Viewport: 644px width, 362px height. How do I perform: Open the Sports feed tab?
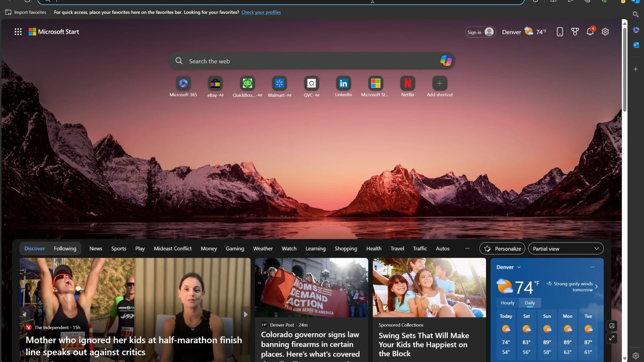[x=119, y=249]
